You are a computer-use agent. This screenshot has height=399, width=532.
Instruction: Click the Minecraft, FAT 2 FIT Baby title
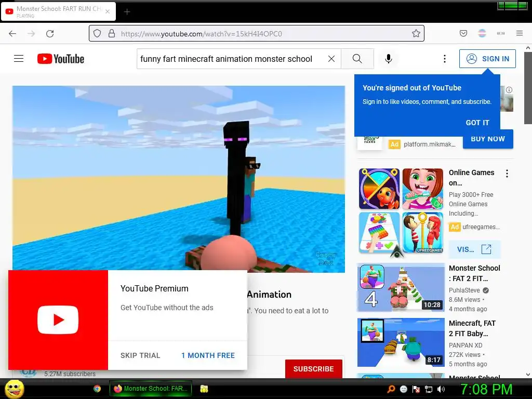point(472,328)
